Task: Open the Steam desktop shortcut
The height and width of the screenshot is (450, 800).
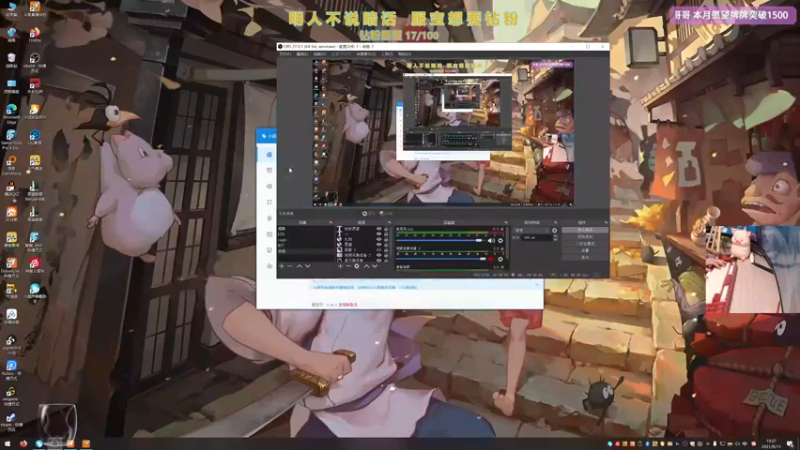Action: (11, 421)
